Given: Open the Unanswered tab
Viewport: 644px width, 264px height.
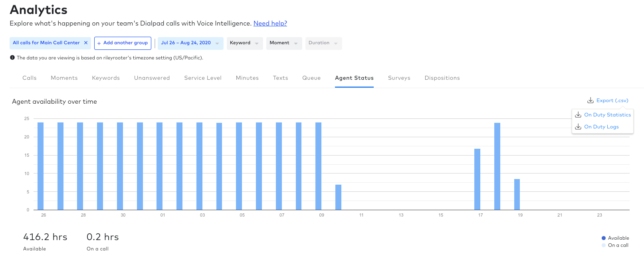Looking at the screenshot, I should (x=152, y=78).
